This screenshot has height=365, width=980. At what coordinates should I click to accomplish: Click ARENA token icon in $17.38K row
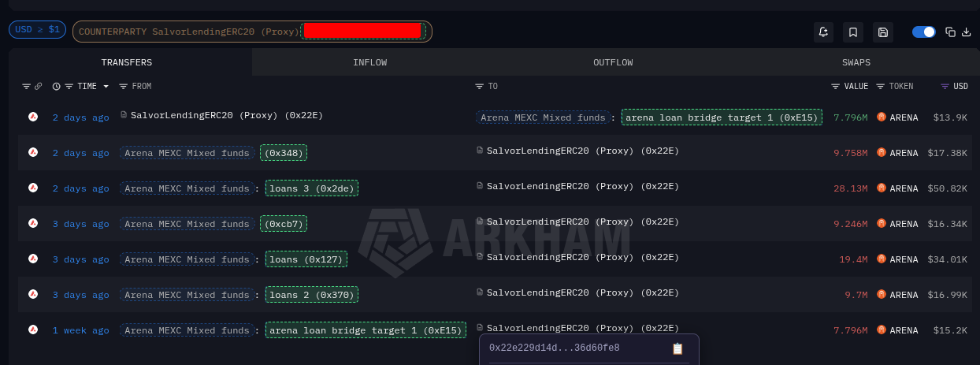click(882, 152)
